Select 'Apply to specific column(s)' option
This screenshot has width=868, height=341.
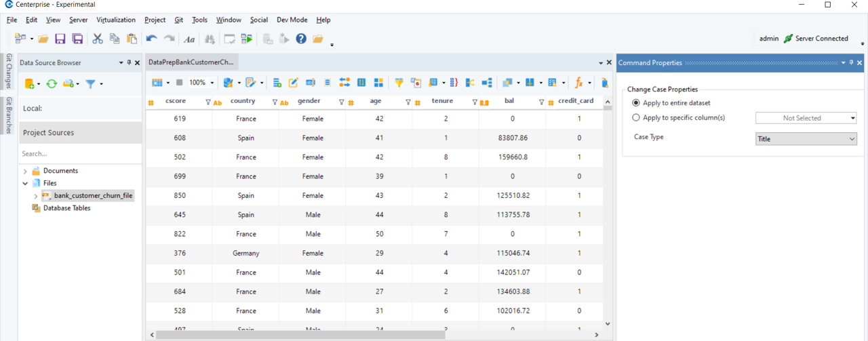(x=636, y=117)
